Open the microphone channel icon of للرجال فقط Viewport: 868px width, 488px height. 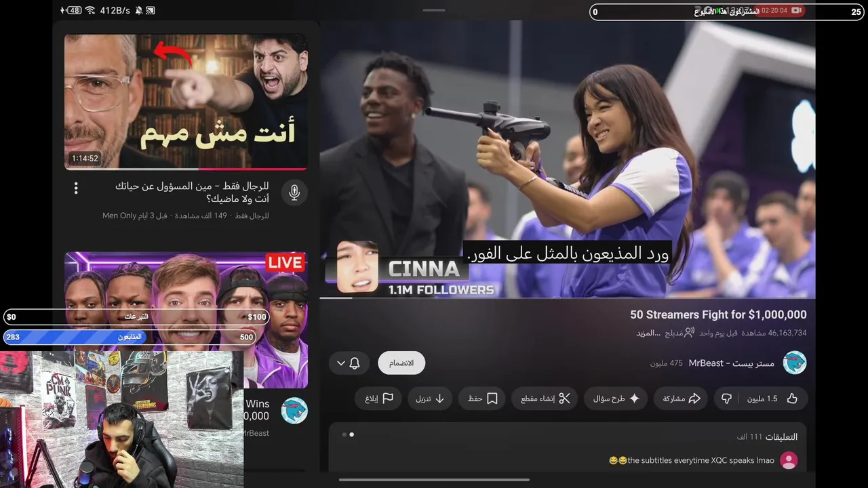pos(294,192)
